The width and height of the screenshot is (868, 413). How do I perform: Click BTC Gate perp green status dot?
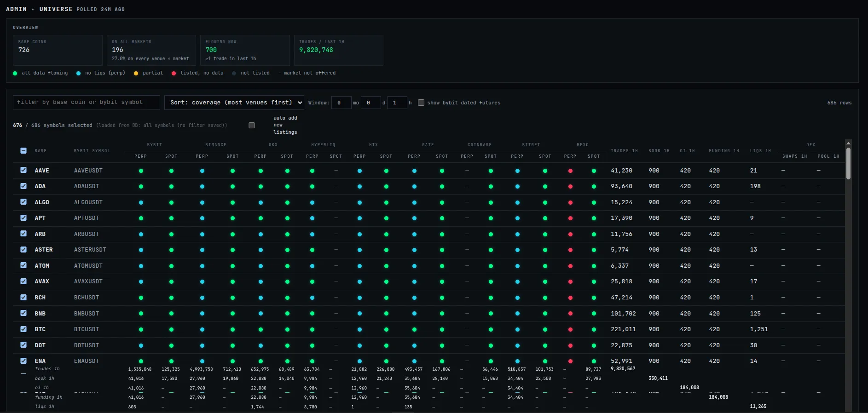pos(414,329)
